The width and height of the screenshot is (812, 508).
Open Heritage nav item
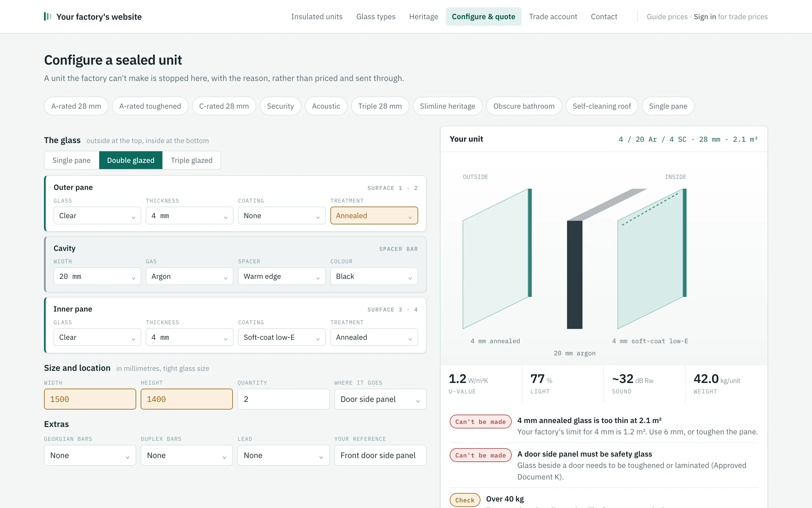point(423,16)
